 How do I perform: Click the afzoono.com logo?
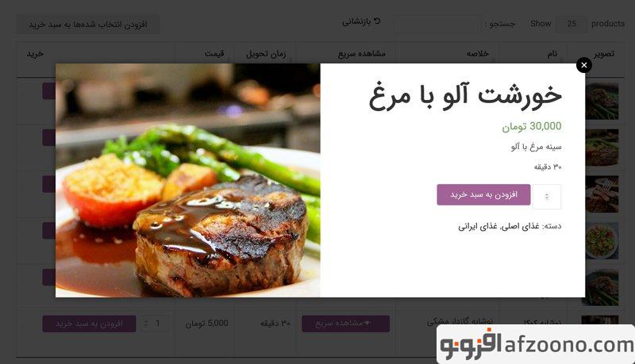point(536,345)
